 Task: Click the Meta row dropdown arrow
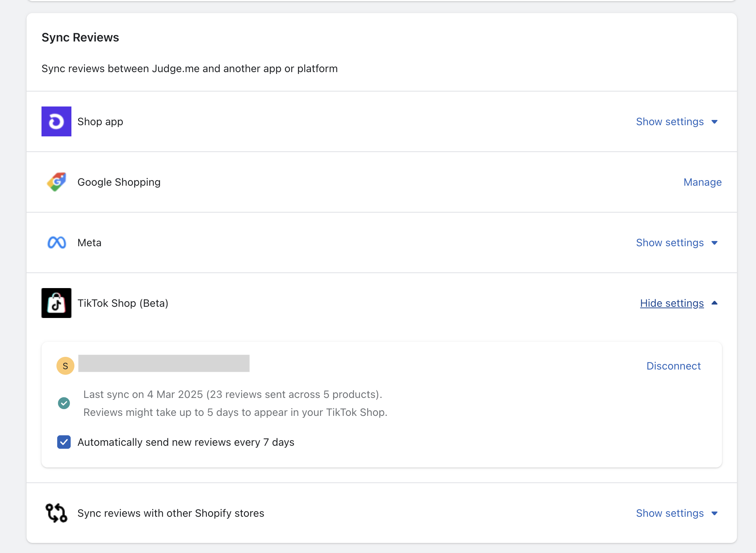tap(714, 243)
